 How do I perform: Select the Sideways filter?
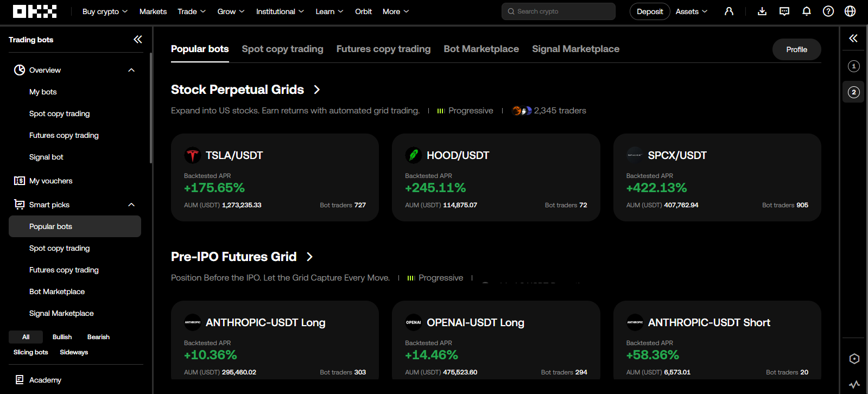[74, 352]
